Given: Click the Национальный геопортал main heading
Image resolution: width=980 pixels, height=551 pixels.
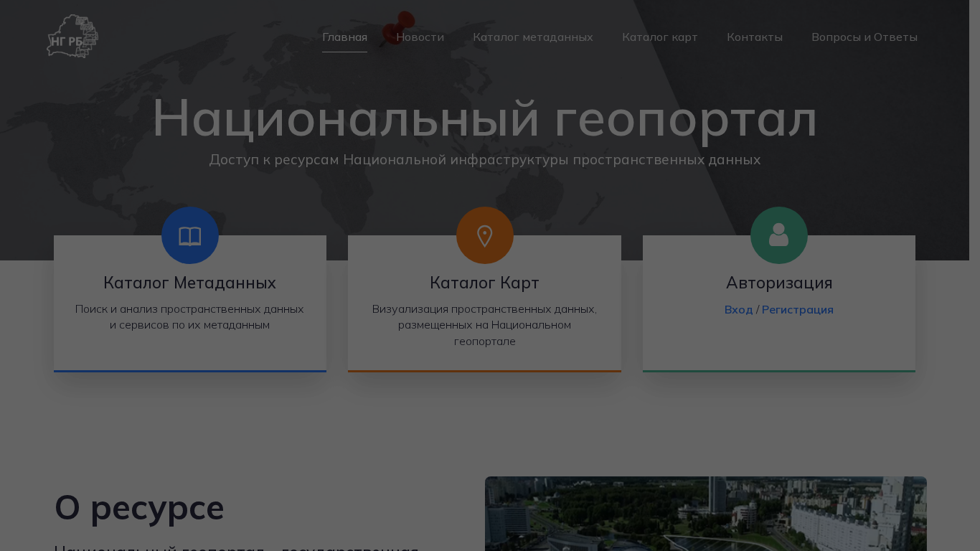Looking at the screenshot, I should tap(485, 118).
